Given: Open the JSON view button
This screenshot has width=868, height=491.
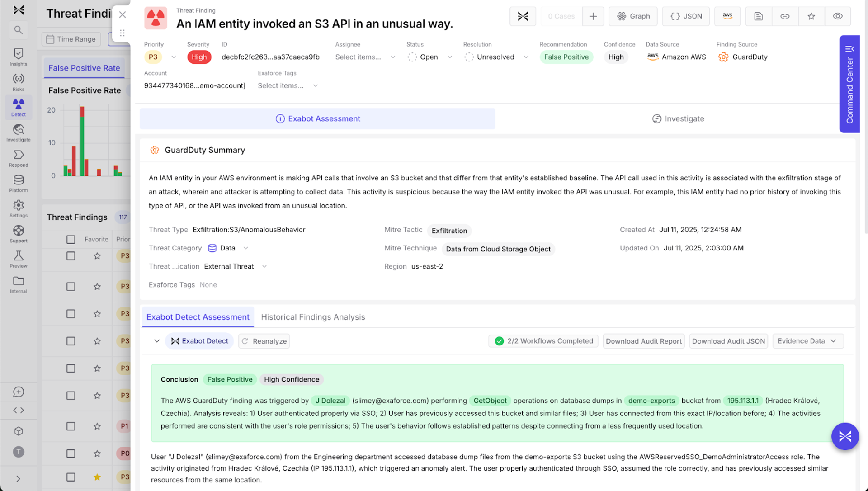Looking at the screenshot, I should [x=686, y=16].
